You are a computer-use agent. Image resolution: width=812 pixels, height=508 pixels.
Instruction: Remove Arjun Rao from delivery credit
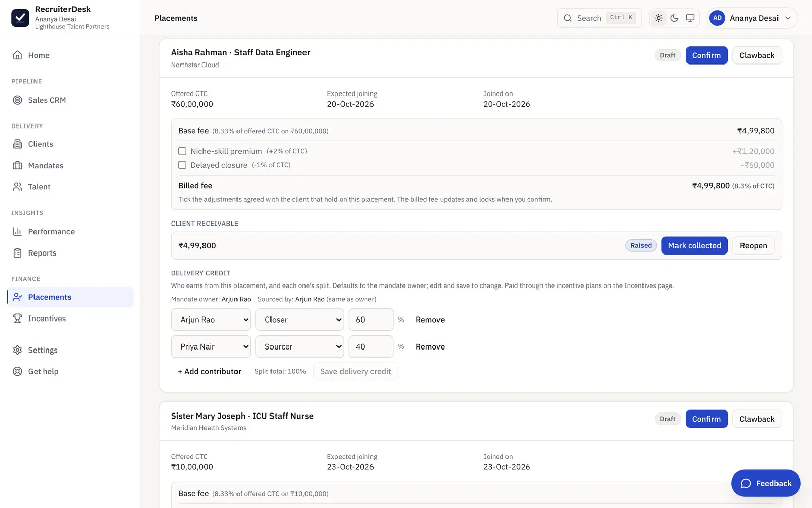[430, 320]
